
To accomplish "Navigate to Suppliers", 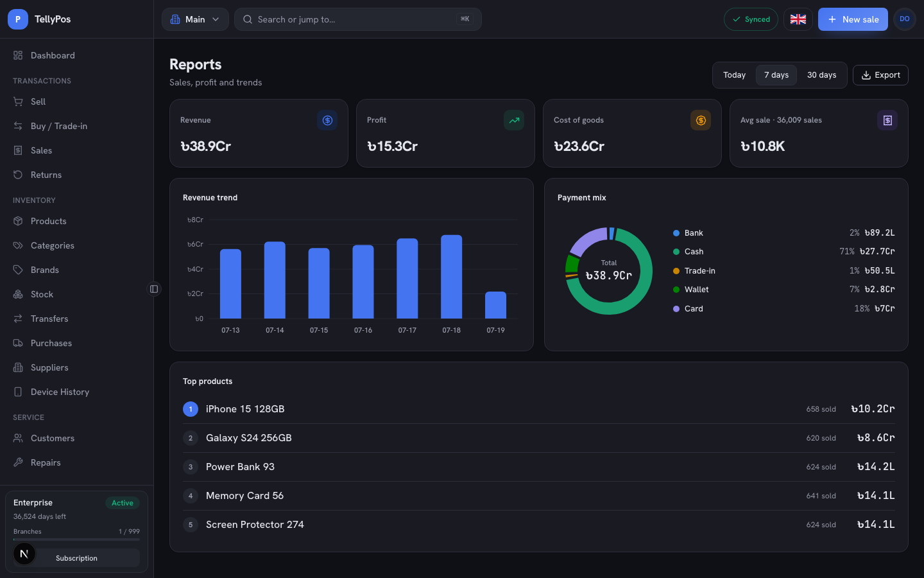I will coord(76,367).
